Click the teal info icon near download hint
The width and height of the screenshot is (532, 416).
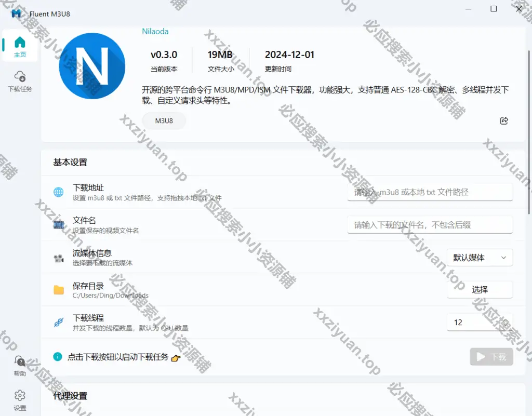[x=58, y=357]
